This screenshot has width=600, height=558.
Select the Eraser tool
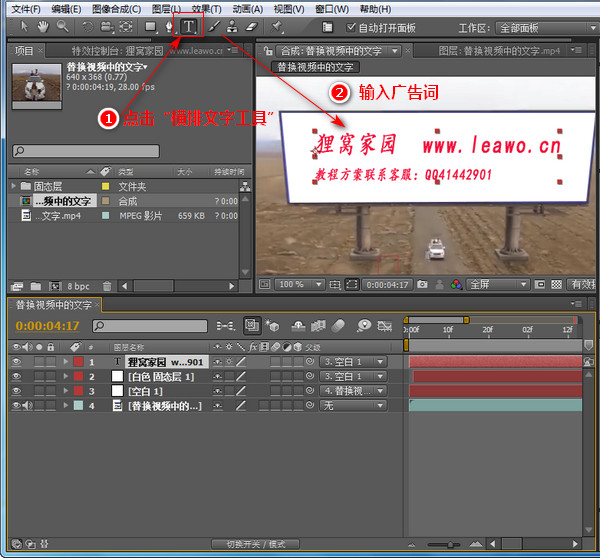coord(251,27)
